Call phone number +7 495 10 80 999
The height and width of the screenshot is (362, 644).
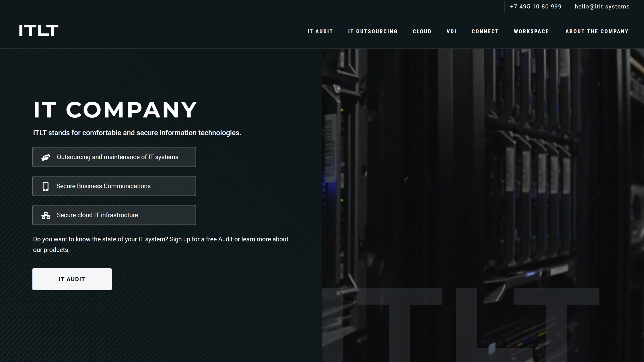[x=536, y=7]
